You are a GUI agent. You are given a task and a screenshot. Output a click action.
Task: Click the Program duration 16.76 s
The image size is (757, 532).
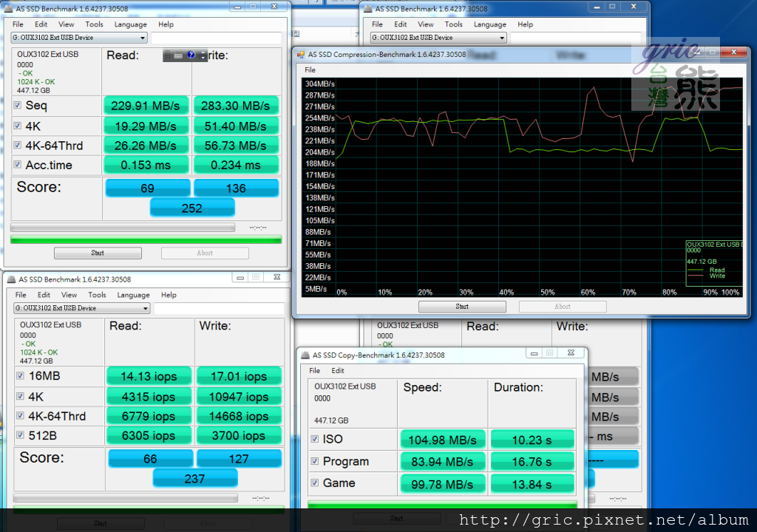point(532,462)
